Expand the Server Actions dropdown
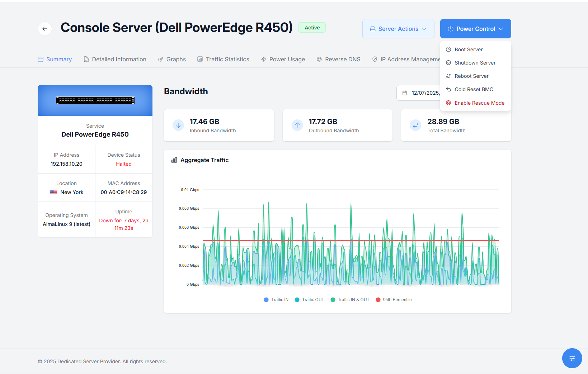This screenshot has width=588, height=374. 398,29
